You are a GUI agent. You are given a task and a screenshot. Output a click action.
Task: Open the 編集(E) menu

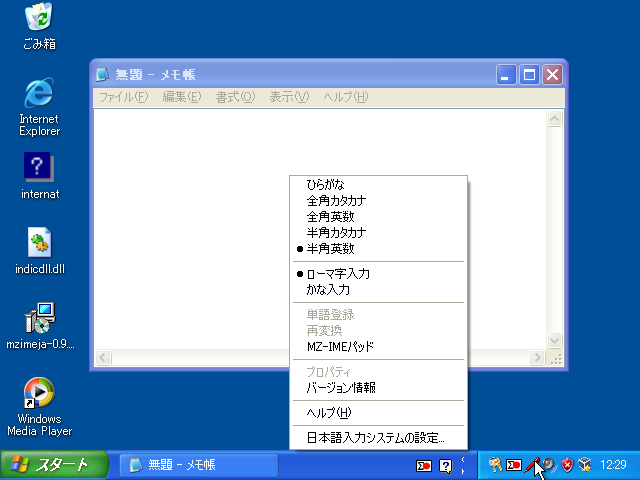[x=181, y=97]
